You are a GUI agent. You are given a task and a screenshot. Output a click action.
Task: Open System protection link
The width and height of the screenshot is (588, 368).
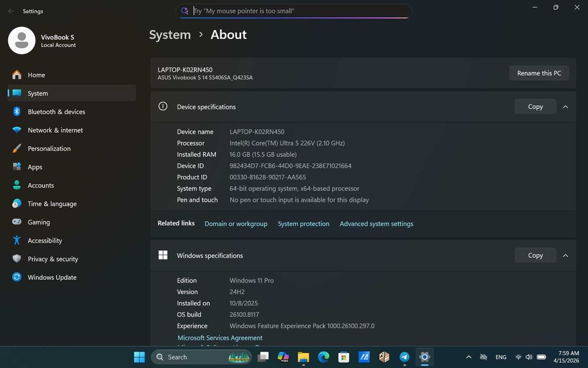[303, 223]
